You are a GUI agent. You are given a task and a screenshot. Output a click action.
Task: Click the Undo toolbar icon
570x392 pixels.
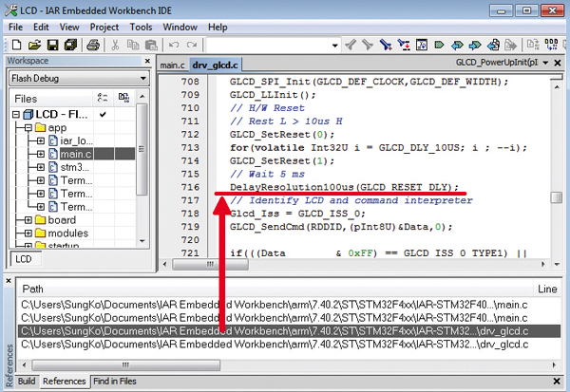point(175,45)
